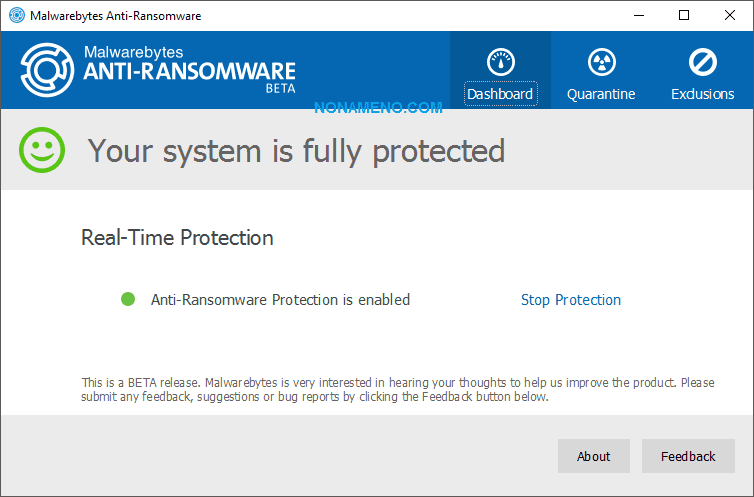Image resolution: width=754 pixels, height=497 pixels.
Task: Open the Quarantine tab label
Action: [600, 94]
